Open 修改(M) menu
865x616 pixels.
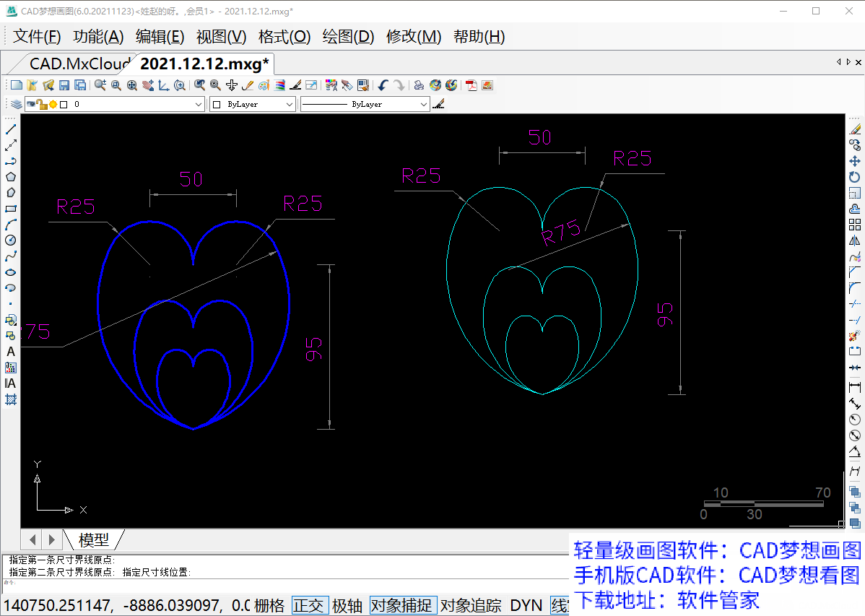(414, 36)
